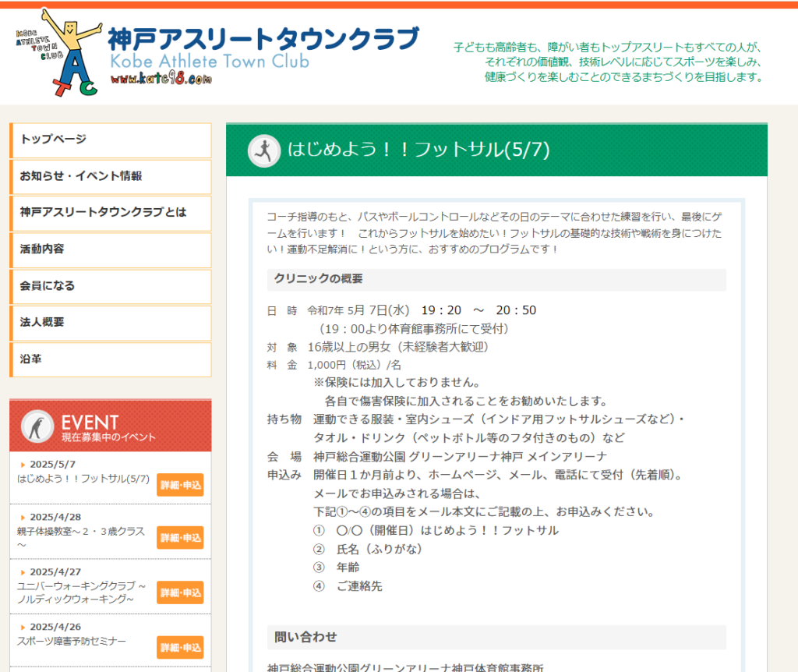Click the Kobe Athlete Town Club mascot logo
The height and width of the screenshot is (672, 798).
coord(58,53)
